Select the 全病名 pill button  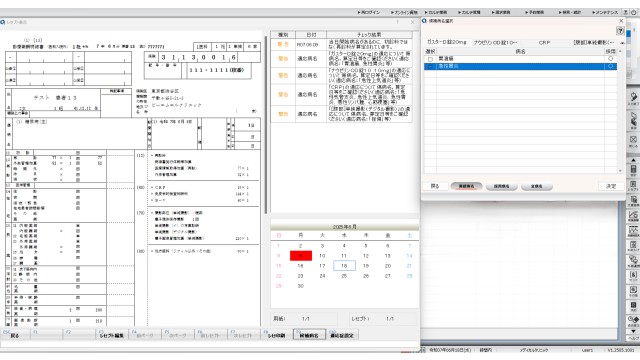tap(536, 187)
